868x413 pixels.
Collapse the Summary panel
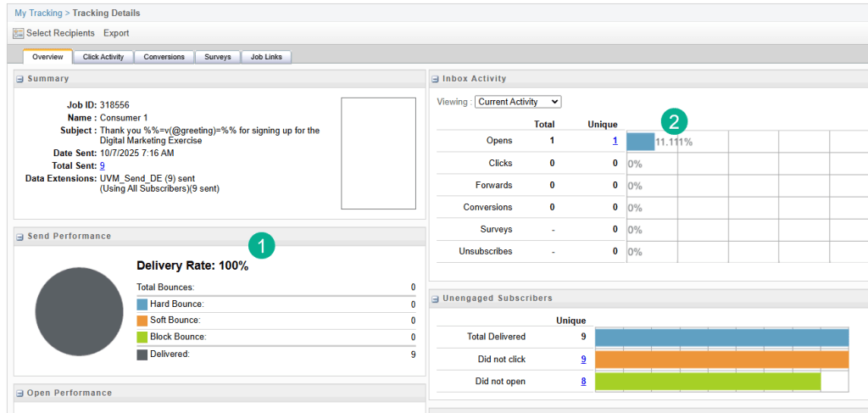pyautogui.click(x=20, y=79)
